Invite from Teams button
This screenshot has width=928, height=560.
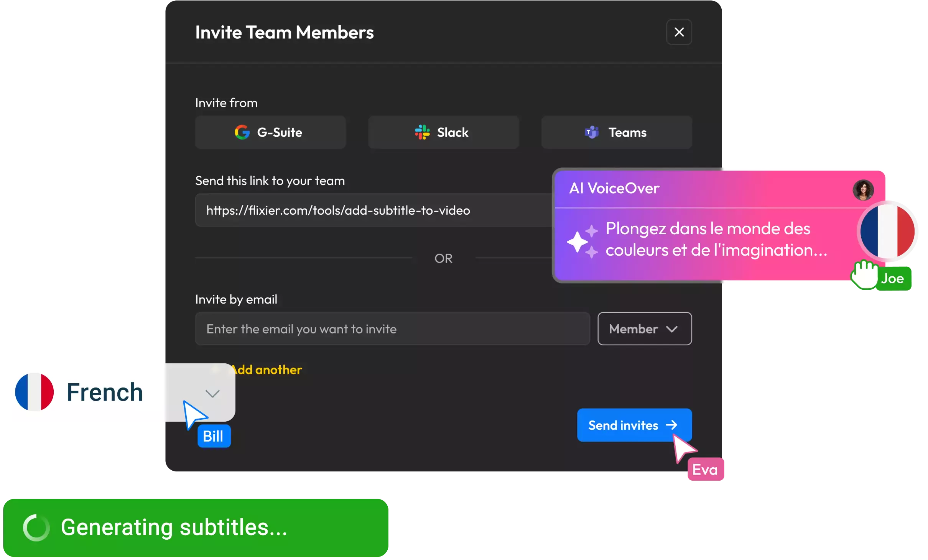click(x=616, y=132)
